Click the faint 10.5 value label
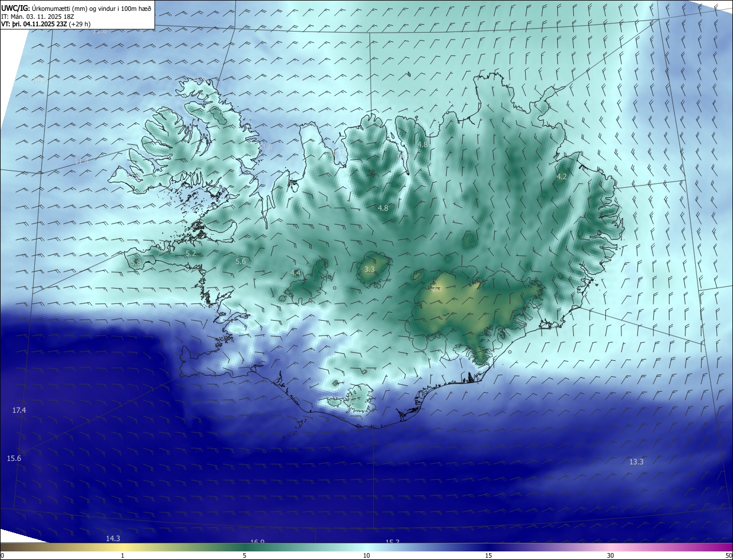733x560 pixels. pyautogui.click(x=39, y=81)
